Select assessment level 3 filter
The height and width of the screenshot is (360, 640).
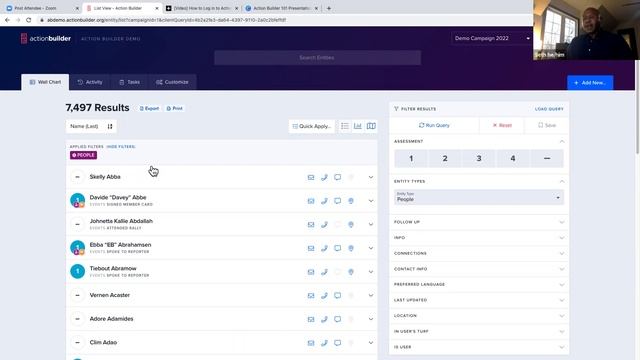click(479, 158)
